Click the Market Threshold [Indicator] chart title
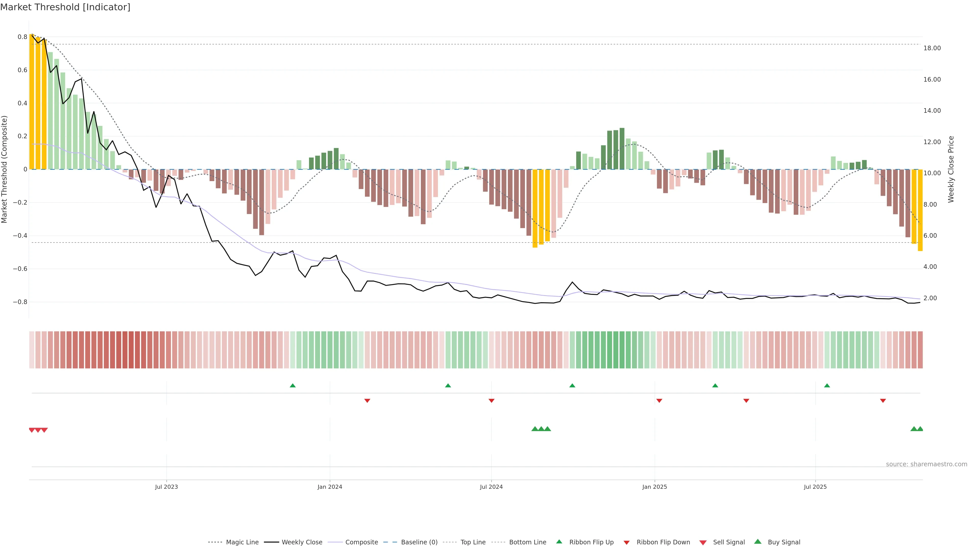 click(x=65, y=7)
